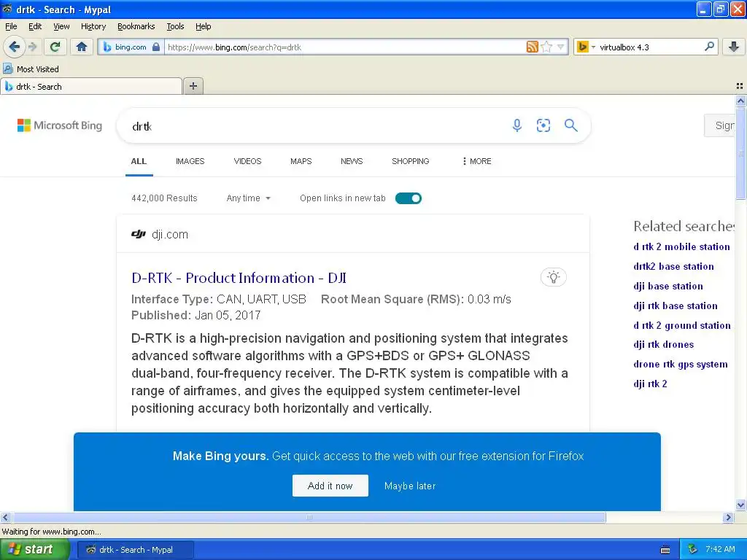
Task: Click the horizontal scrollbar left arrow
Action: coord(5,517)
